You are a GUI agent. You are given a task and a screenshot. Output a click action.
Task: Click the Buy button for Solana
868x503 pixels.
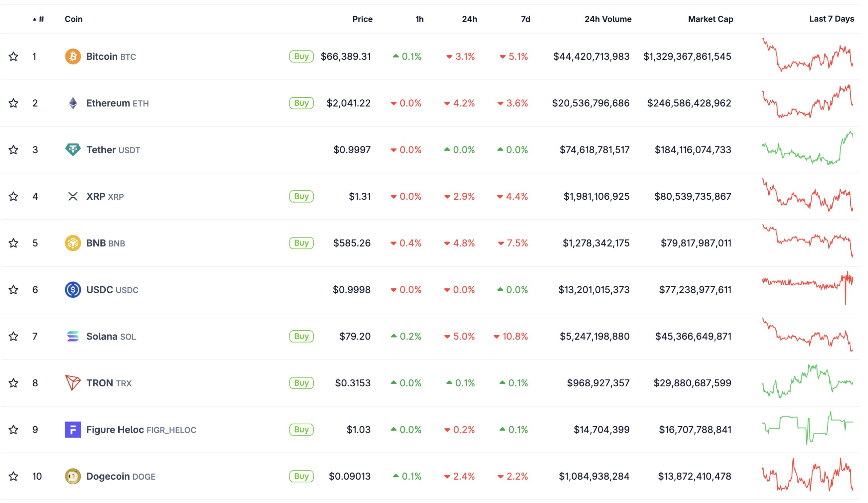(301, 336)
